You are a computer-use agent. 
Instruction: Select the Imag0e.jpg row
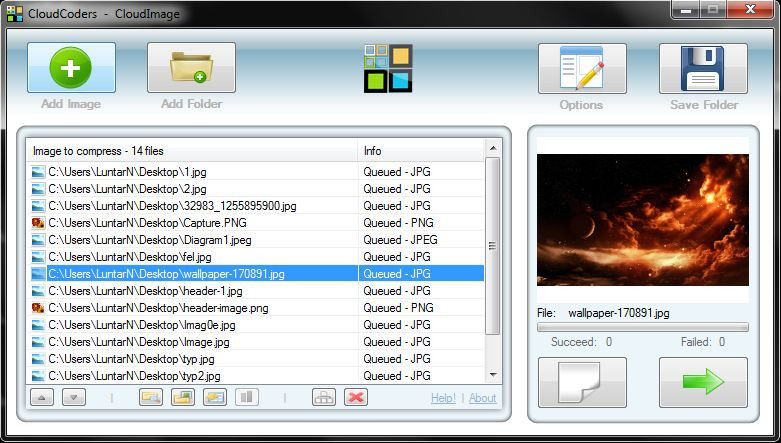[255, 325]
